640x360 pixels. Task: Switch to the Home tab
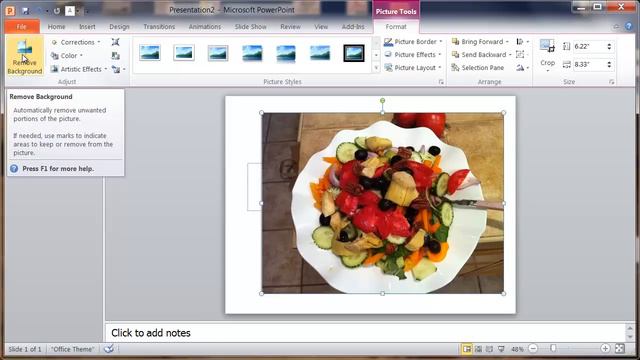[56, 27]
